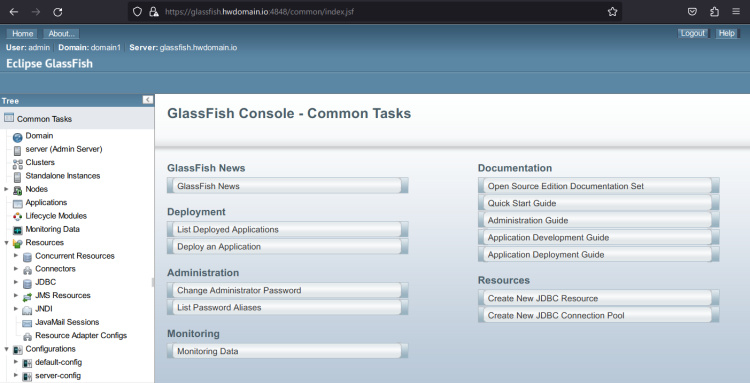Click the Resource Adapter Configs icon
Screen dimensions: 750x383
pyautogui.click(x=27, y=337)
